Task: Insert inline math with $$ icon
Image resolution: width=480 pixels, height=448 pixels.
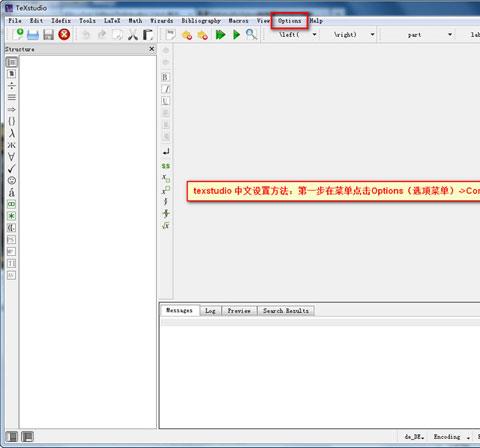Action: (x=166, y=166)
